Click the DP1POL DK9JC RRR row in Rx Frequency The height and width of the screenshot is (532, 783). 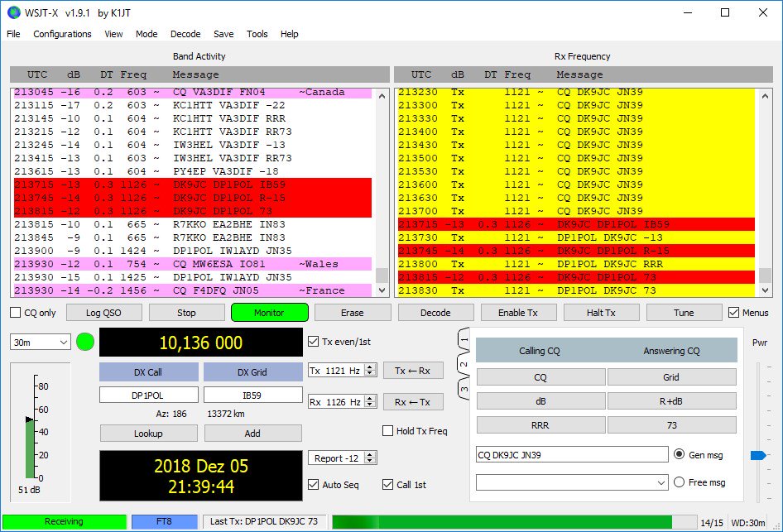(577, 264)
